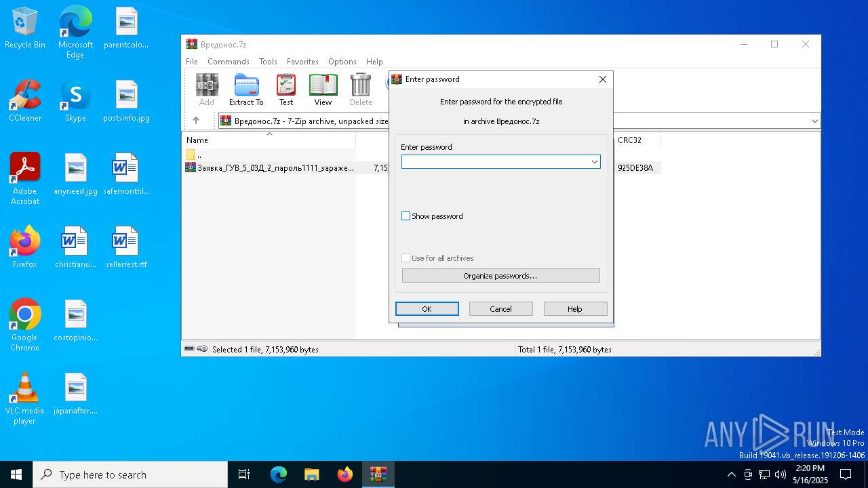Select postsinfo.jpg desktop file
The height and width of the screenshot is (488, 868).
[x=127, y=101]
